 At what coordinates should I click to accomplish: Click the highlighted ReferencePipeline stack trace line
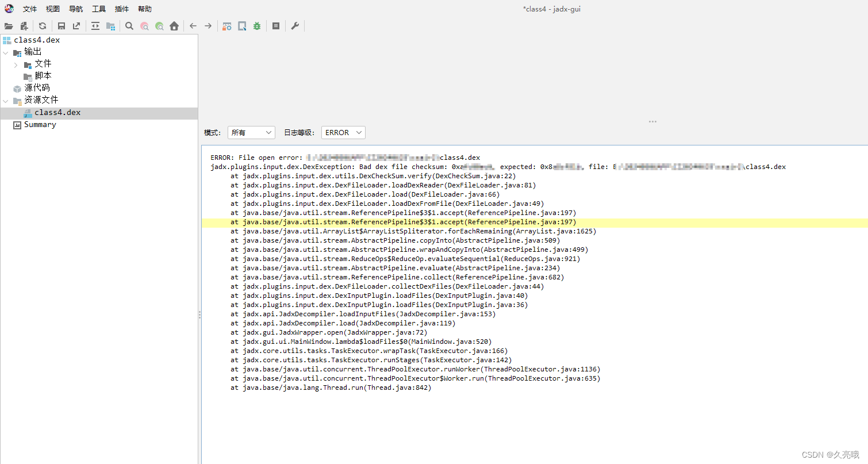point(402,222)
